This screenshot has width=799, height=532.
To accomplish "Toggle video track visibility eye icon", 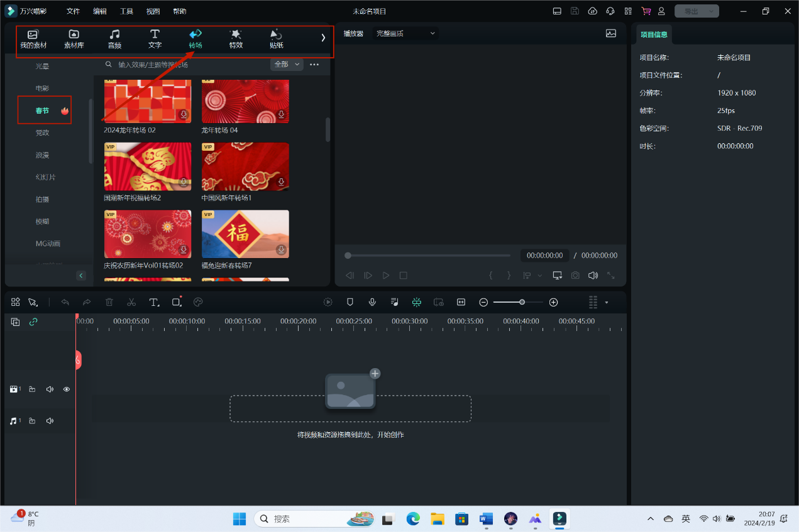I will [67, 389].
